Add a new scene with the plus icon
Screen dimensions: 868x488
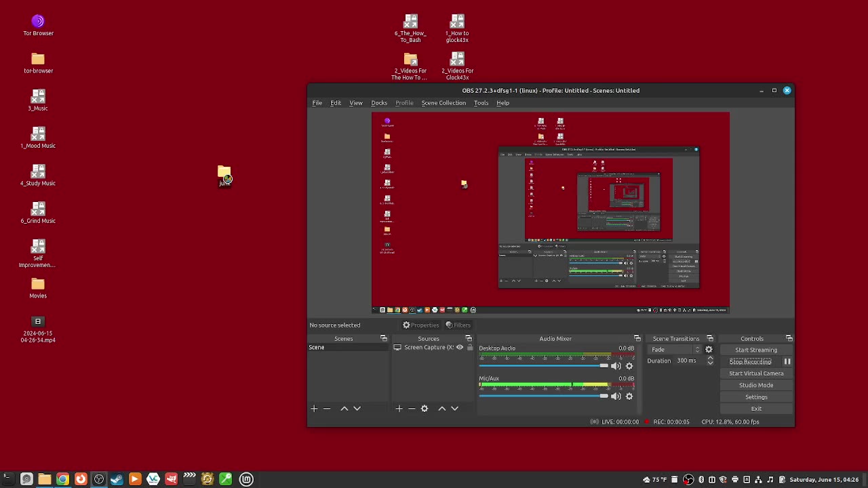(x=314, y=409)
